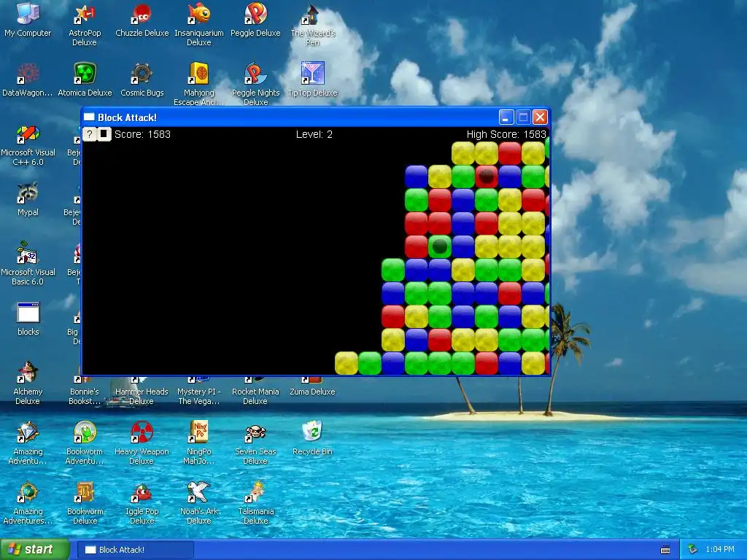Screen dimensions: 747x560
Task: Maximize the Block Attack! window
Action: [x=523, y=117]
